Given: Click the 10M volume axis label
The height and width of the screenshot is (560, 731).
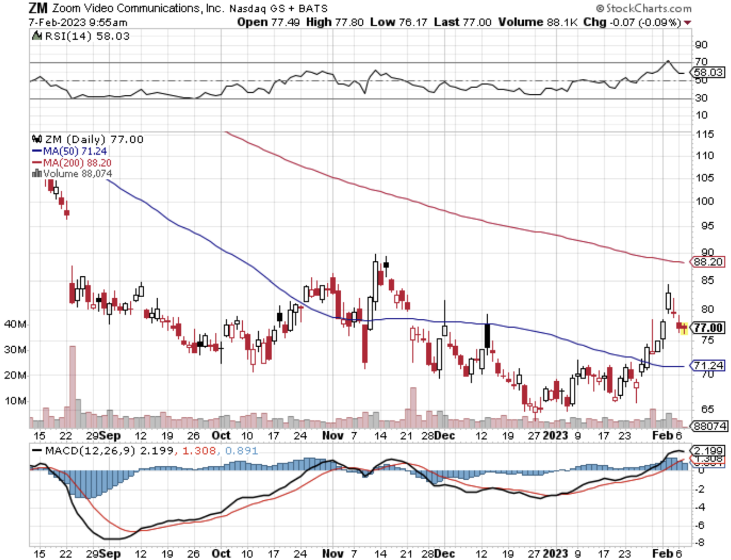Looking at the screenshot, I should click(x=15, y=401).
